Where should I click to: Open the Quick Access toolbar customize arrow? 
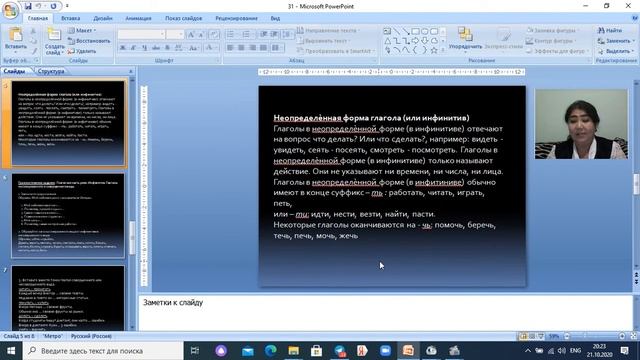click(67, 6)
